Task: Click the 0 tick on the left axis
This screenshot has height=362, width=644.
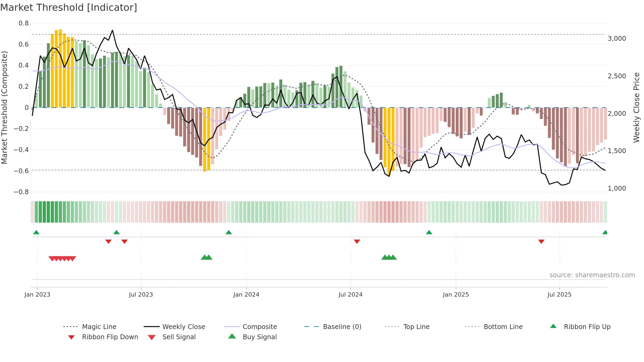Action: 27,108
